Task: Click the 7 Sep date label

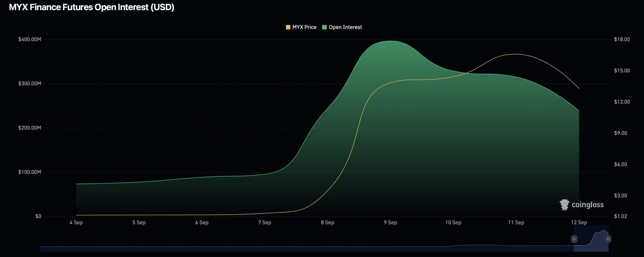Action: (265, 222)
